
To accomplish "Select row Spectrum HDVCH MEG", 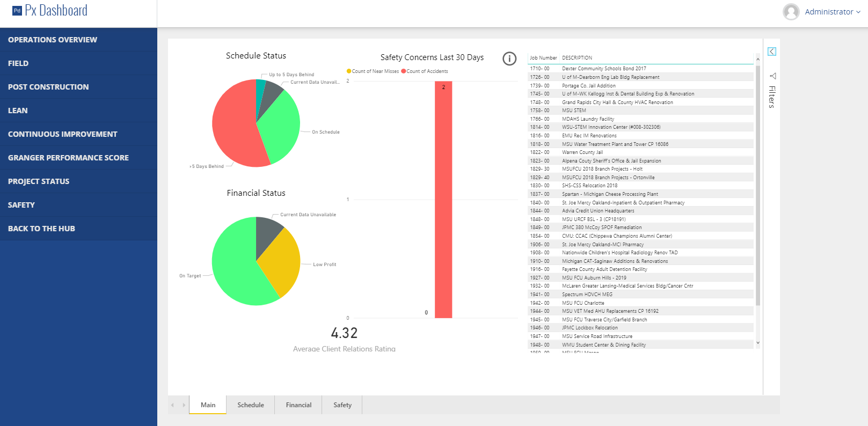I will point(641,295).
